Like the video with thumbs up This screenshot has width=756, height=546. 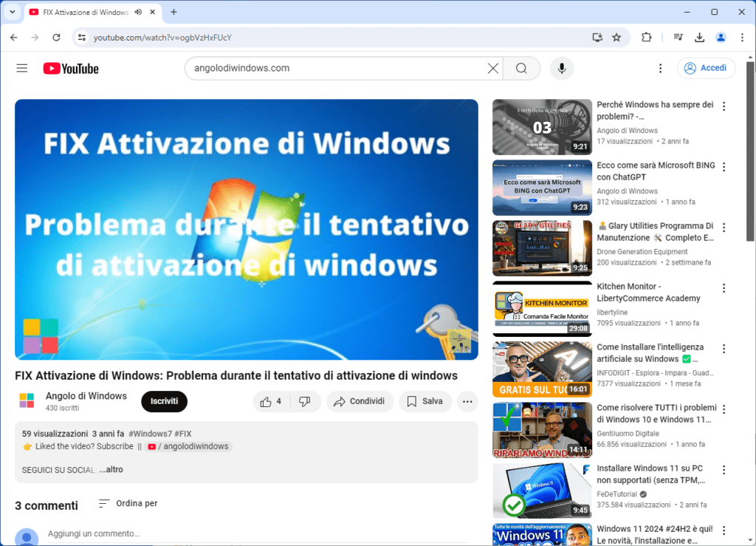271,401
